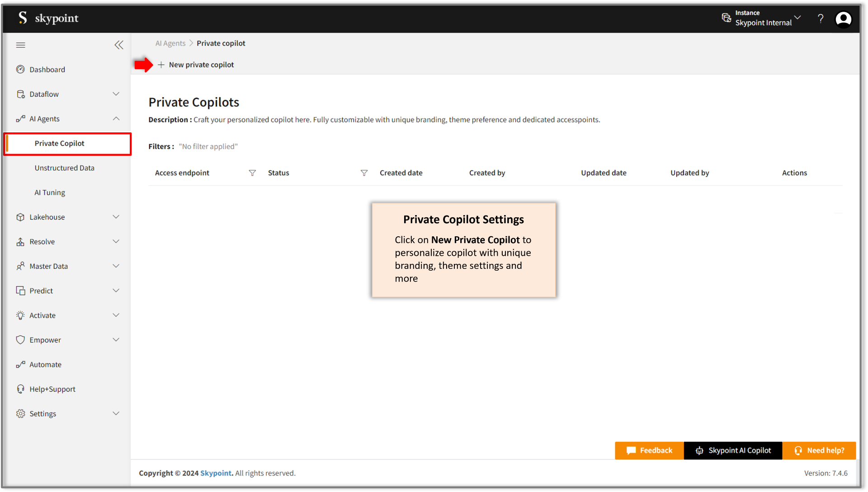Collapse sidebar with double-chevron icon
The height and width of the screenshot is (492, 868).
click(x=119, y=45)
